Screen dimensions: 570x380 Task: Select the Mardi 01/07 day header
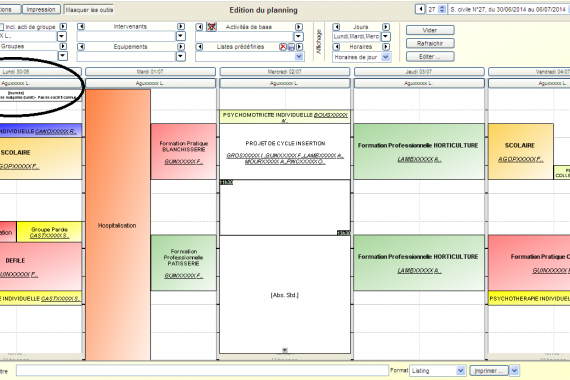pos(150,72)
